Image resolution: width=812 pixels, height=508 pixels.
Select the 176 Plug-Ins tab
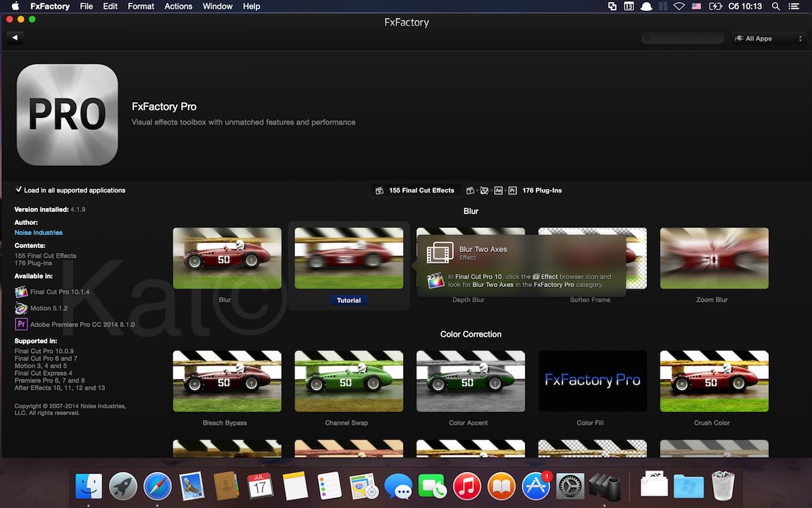[514, 191]
